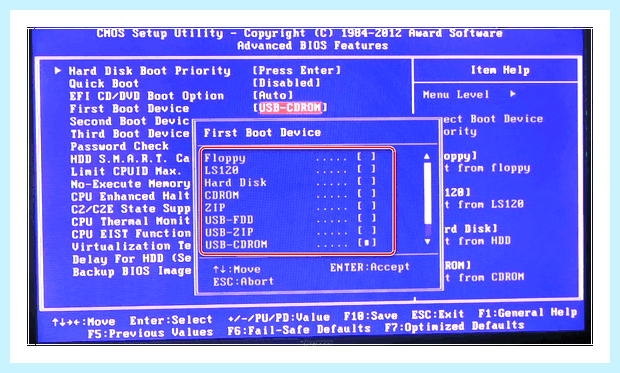The image size is (620, 373).
Task: Click the popup list scrollbar track
Action: [427, 199]
